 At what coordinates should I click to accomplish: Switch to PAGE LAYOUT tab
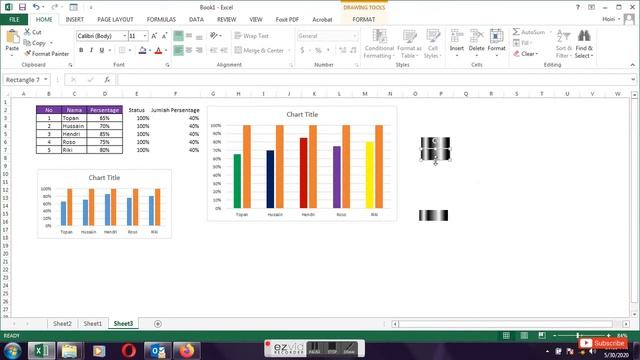115,19
